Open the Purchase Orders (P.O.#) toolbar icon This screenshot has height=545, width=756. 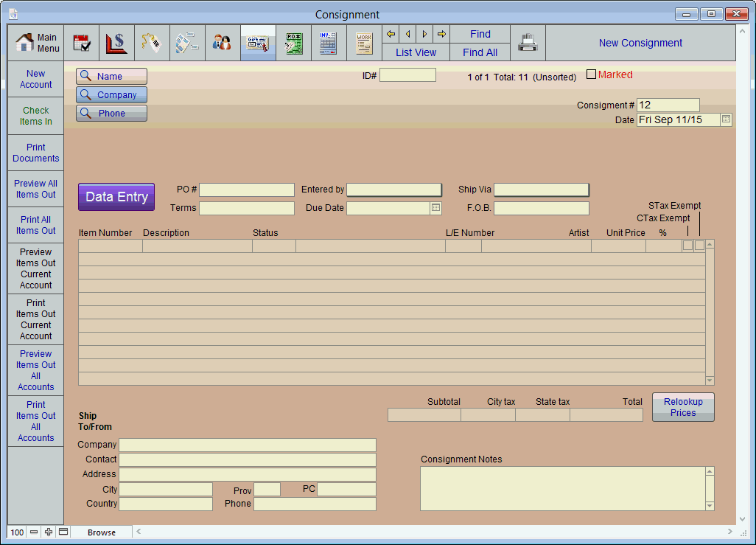point(293,42)
